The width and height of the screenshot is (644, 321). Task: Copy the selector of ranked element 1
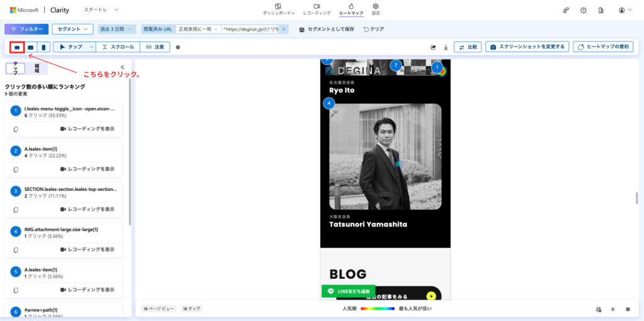[16, 129]
